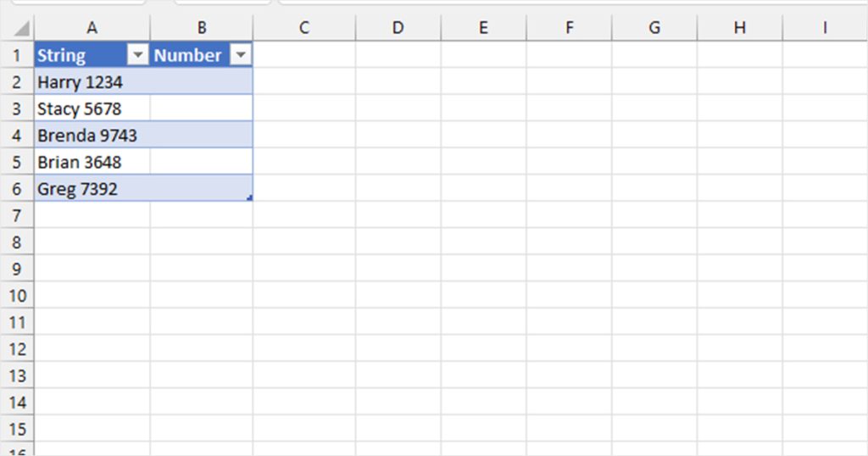
Task: Select cell containing Harry 1234
Action: click(92, 82)
